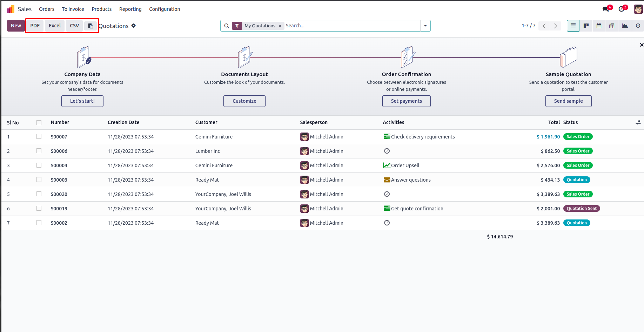Expand the search filter options dropdown
This screenshot has width=644, height=332.
[x=425, y=26]
